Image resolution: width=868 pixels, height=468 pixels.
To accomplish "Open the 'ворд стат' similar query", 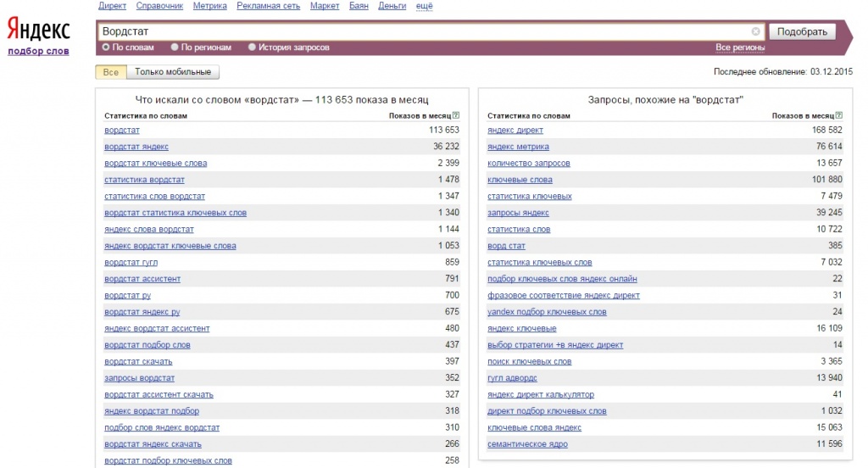I will (x=507, y=246).
